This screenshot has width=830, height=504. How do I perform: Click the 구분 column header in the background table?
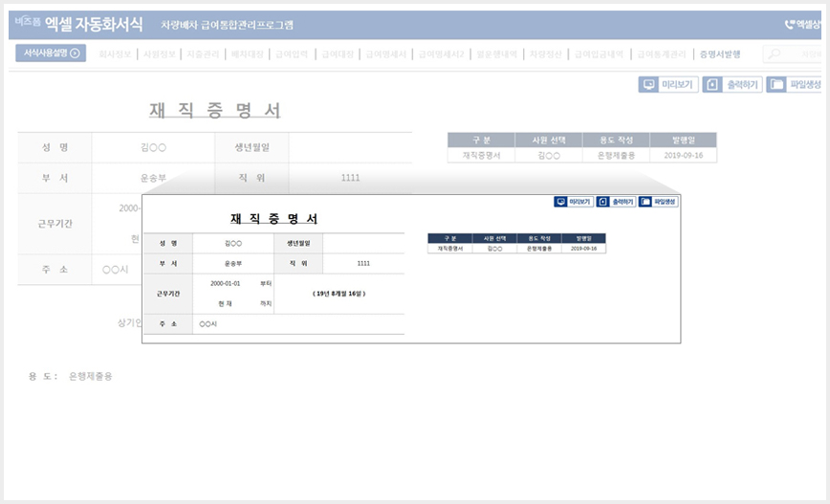pyautogui.click(x=481, y=140)
